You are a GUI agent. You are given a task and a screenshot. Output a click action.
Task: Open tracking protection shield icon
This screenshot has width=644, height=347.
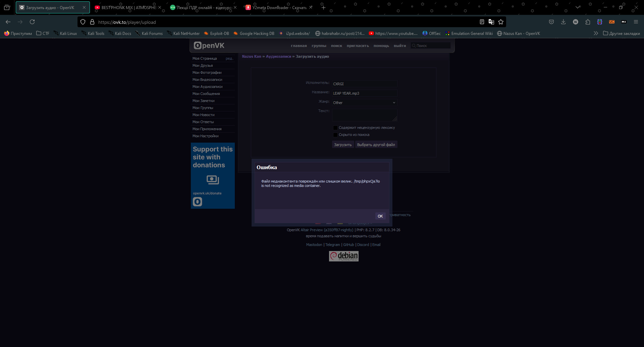[x=83, y=22]
